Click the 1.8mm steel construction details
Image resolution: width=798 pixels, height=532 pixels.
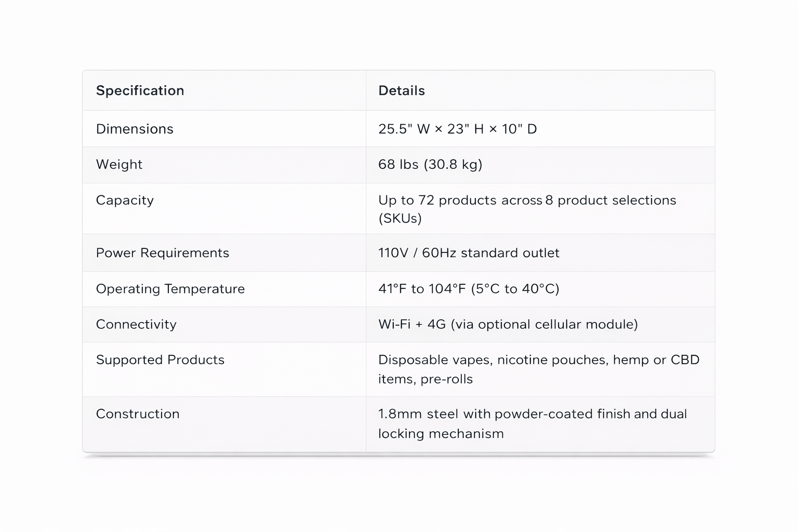pos(532,414)
